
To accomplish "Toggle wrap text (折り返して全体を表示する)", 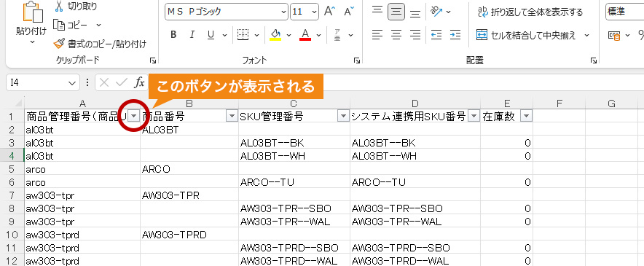I will coord(530,12).
